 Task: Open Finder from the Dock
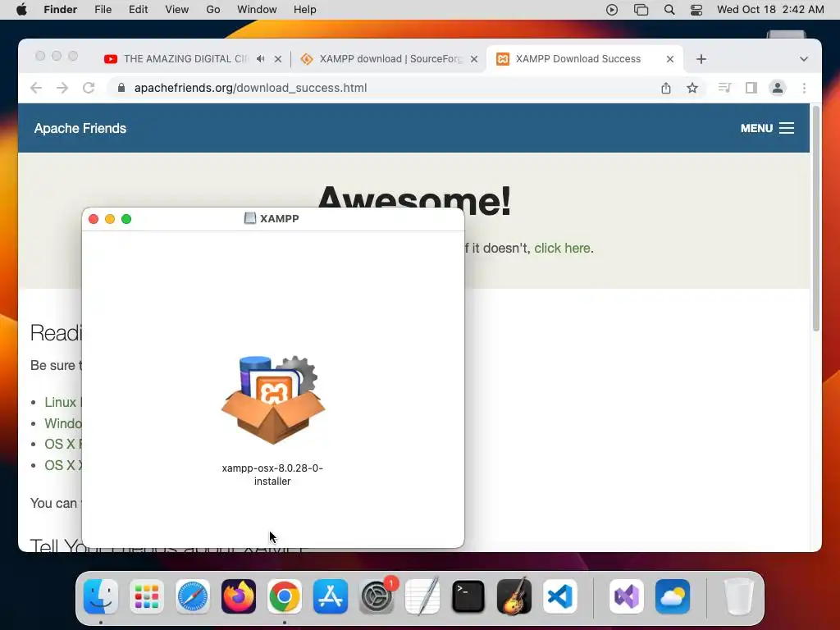pyautogui.click(x=101, y=596)
